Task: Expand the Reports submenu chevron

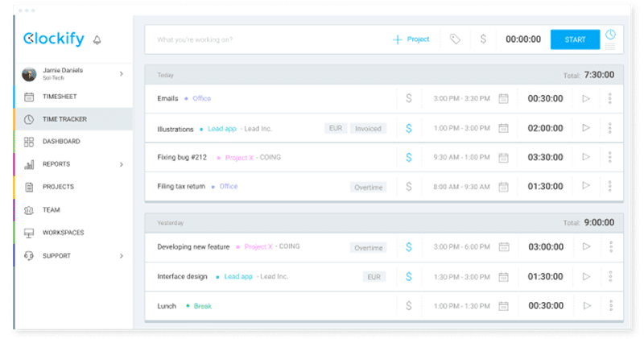Action: click(122, 164)
